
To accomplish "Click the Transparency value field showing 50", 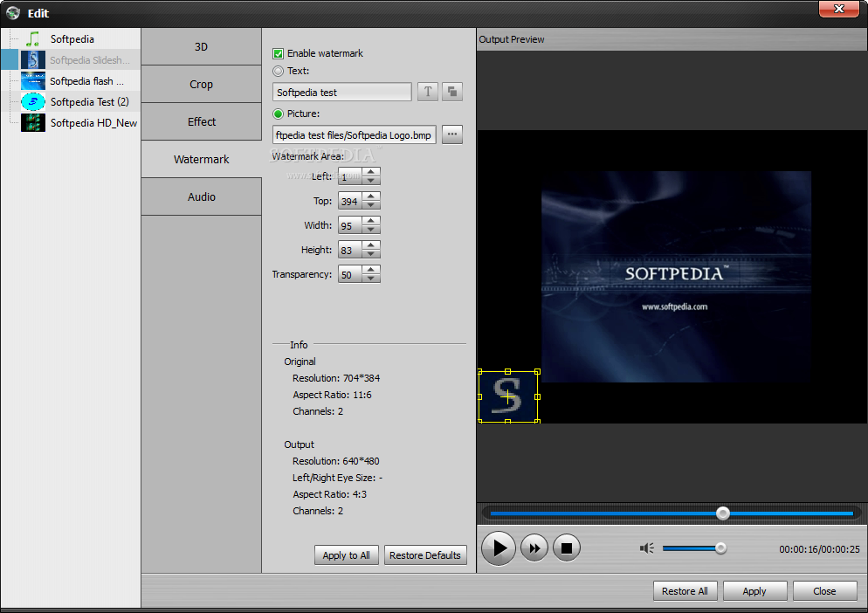I will coord(350,274).
